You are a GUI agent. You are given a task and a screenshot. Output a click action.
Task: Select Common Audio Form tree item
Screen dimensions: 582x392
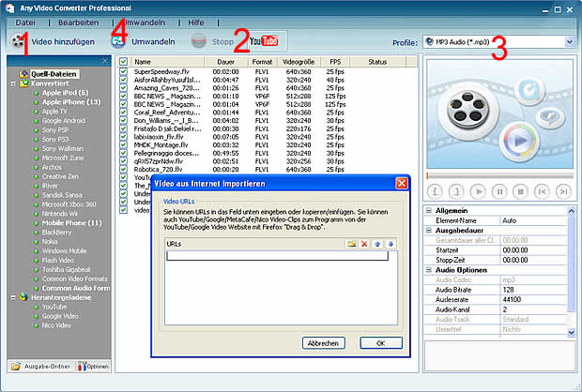[76, 288]
